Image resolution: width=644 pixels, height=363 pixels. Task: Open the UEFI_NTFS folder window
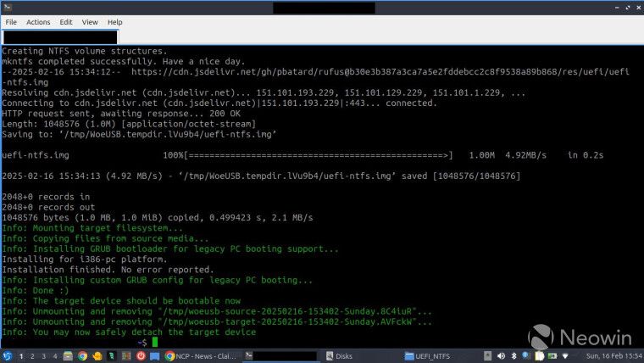pyautogui.click(x=432, y=356)
